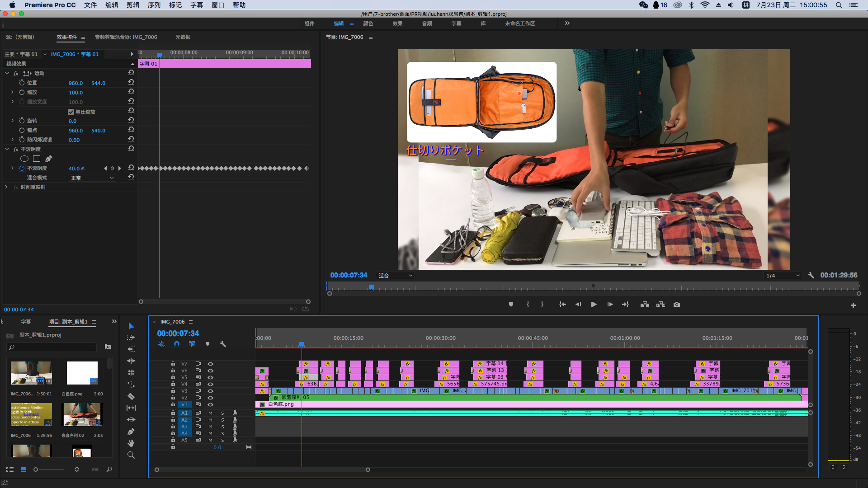This screenshot has height=488, width=868.
Task: Click the Export Frame camera icon
Action: click(x=676, y=305)
